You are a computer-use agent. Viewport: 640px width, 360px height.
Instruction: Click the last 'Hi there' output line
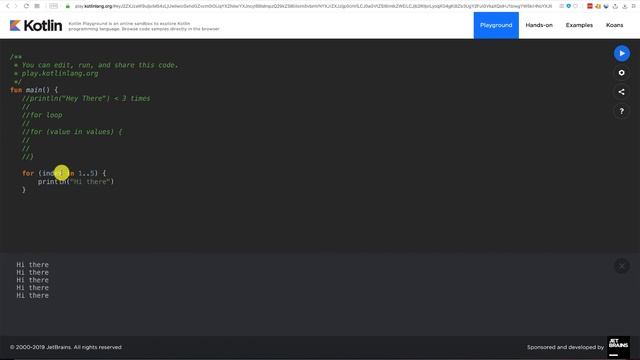(x=33, y=295)
